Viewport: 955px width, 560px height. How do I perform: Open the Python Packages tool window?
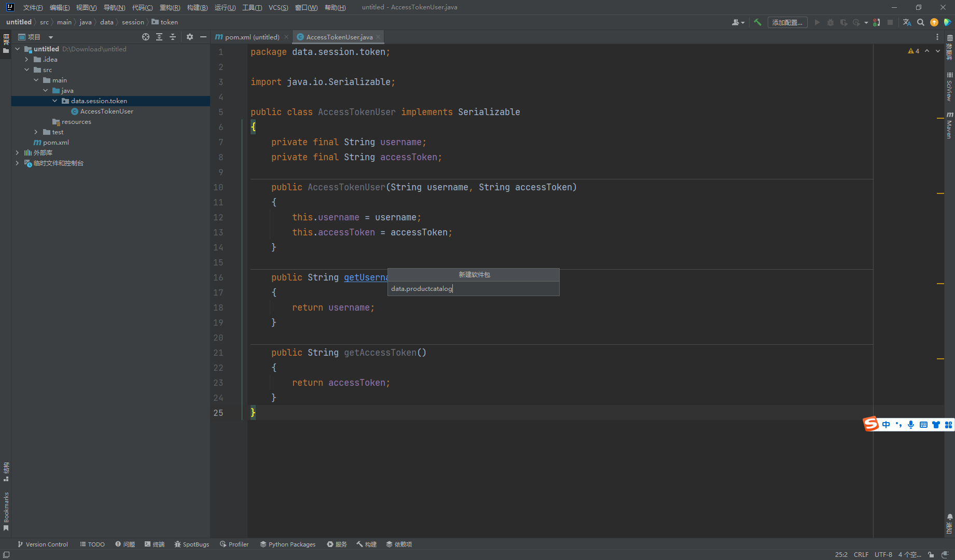click(288, 544)
